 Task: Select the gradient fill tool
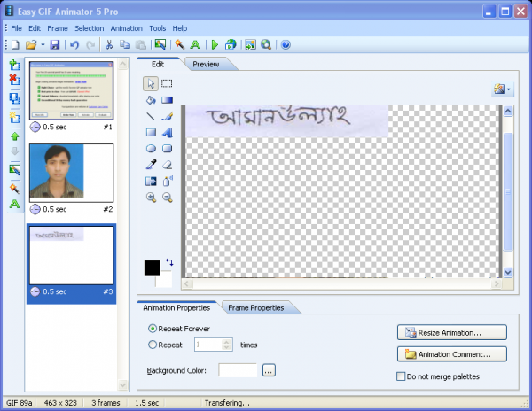coord(167,100)
